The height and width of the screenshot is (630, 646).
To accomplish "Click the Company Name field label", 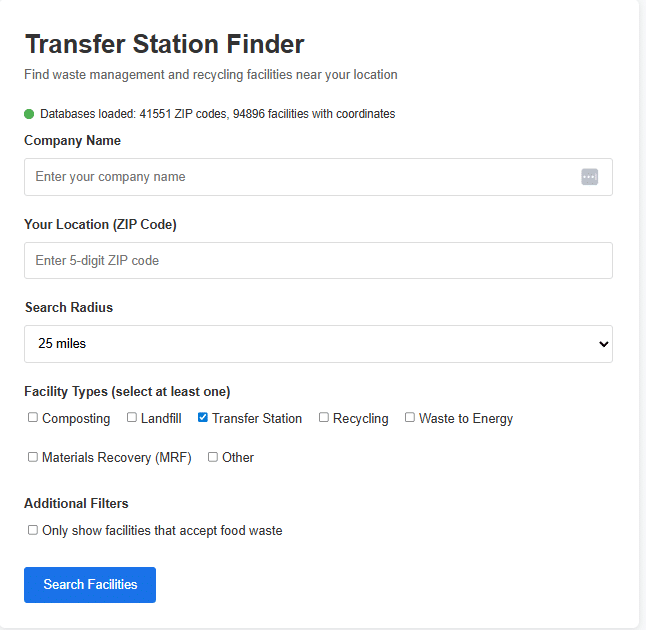I will [72, 141].
